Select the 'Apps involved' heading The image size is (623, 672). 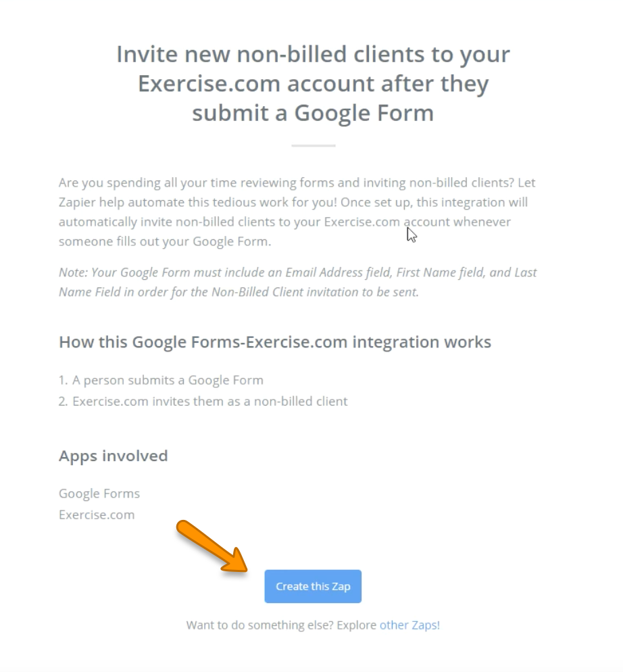tap(113, 456)
